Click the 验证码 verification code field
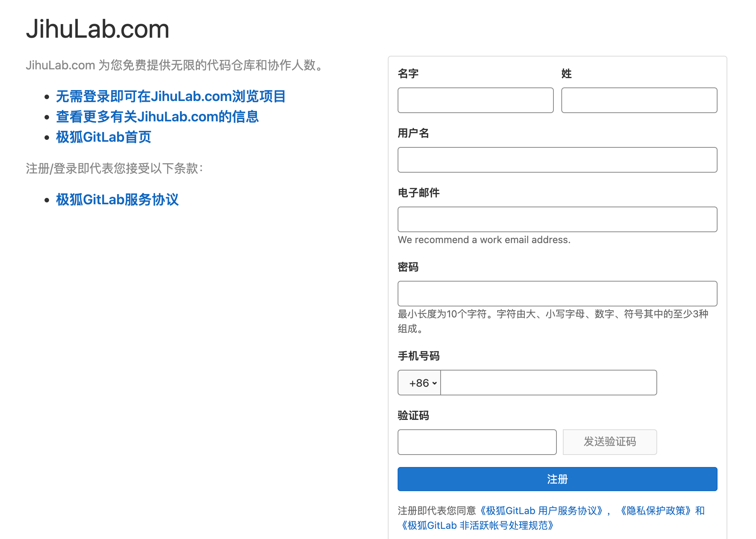 [x=477, y=442]
